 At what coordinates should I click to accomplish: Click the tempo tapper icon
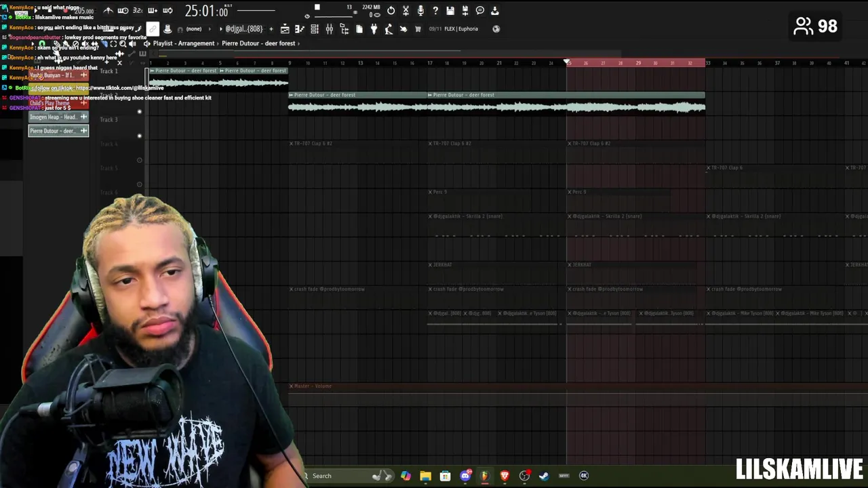389,29
